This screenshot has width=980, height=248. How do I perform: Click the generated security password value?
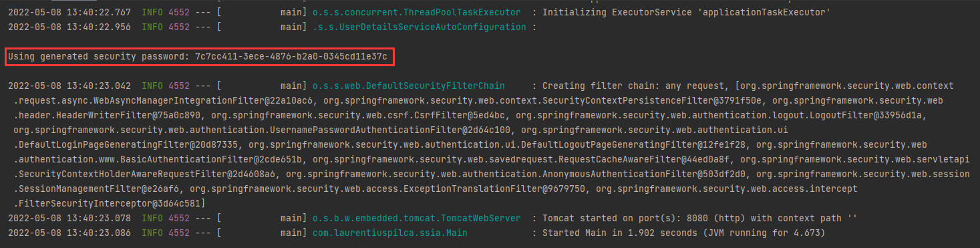point(291,57)
